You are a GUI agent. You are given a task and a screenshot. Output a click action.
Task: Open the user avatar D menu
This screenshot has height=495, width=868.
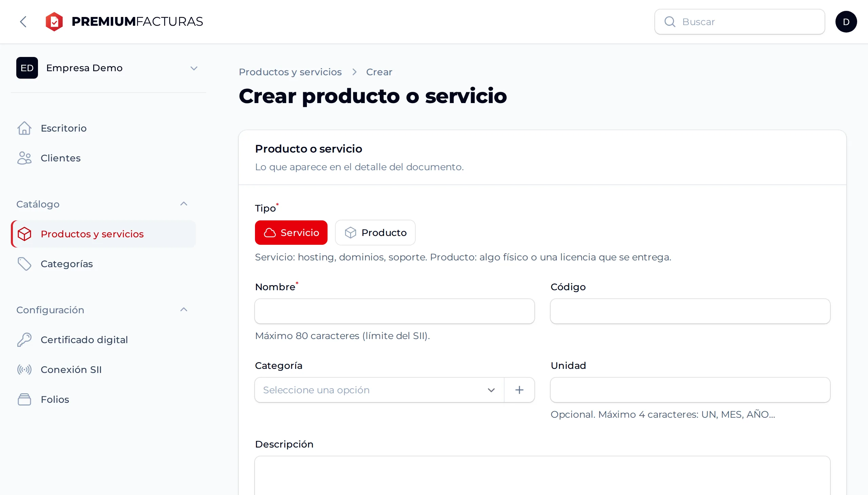(846, 22)
